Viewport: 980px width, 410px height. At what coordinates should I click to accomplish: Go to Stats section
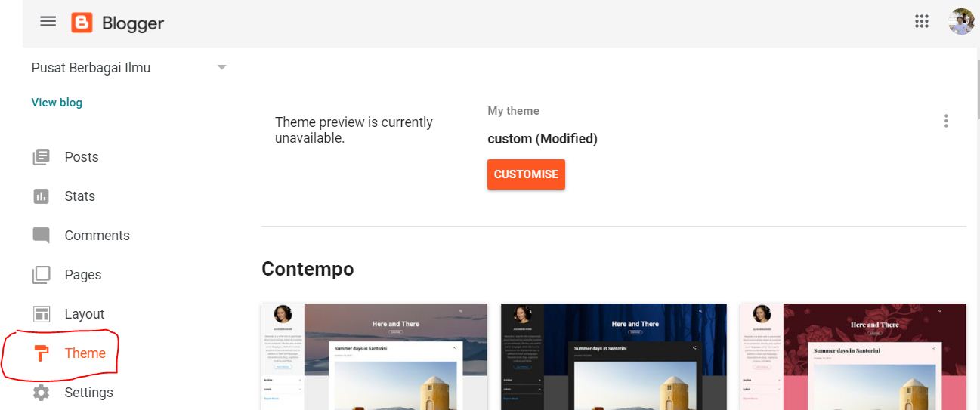tap(79, 196)
